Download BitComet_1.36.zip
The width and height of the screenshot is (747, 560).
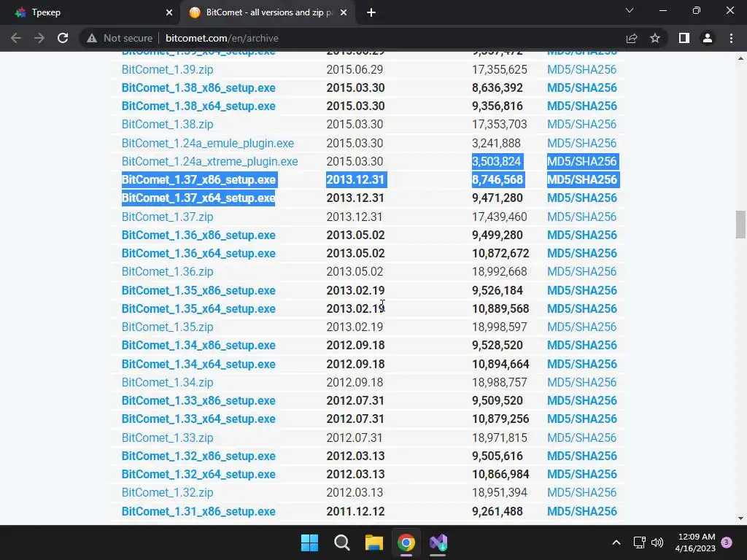pyautogui.click(x=167, y=271)
